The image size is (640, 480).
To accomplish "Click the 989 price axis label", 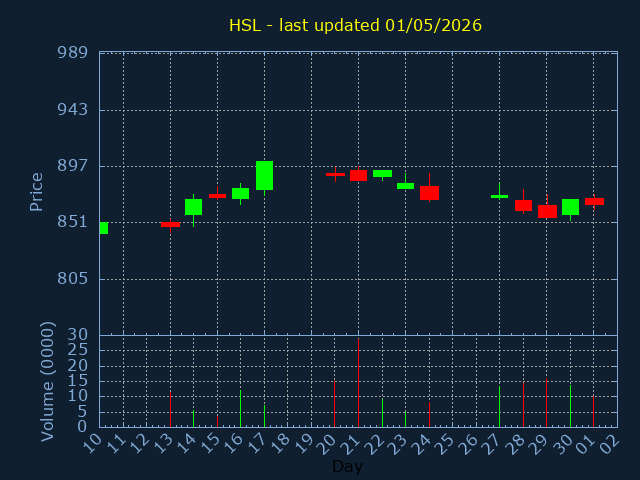I will [73, 53].
